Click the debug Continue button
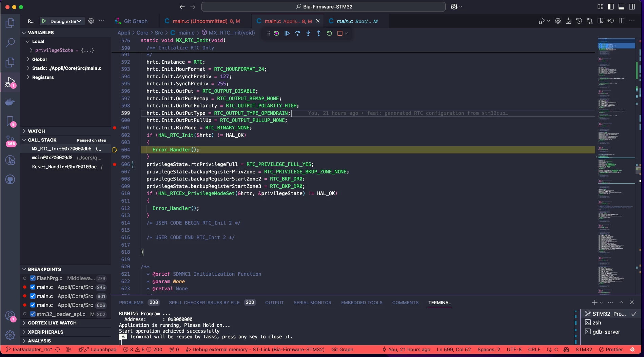The width and height of the screenshot is (644, 357). 287,33
